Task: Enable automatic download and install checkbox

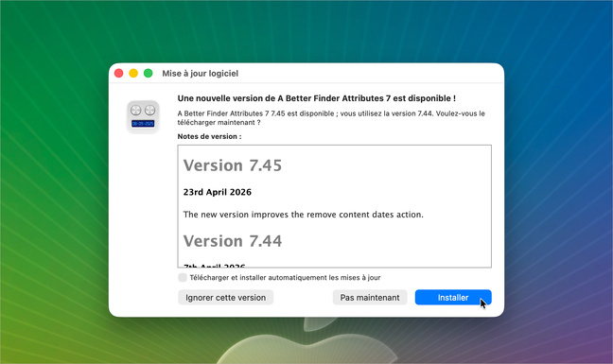Action: point(183,278)
